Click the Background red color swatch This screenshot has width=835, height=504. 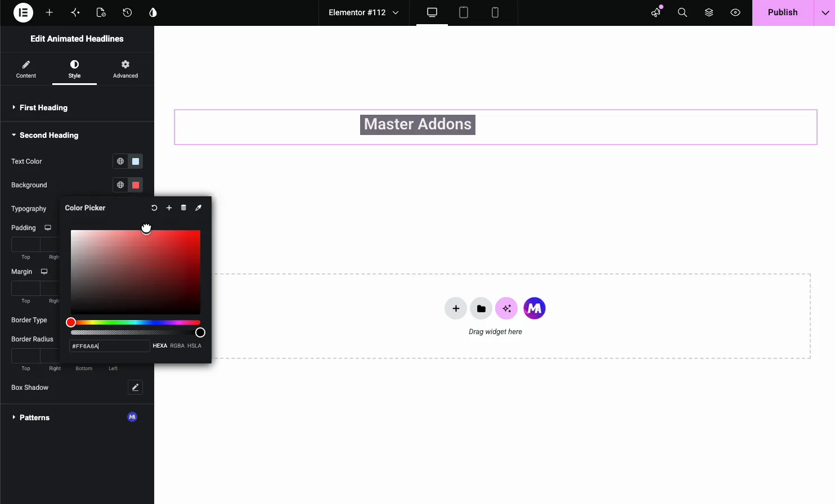click(136, 185)
